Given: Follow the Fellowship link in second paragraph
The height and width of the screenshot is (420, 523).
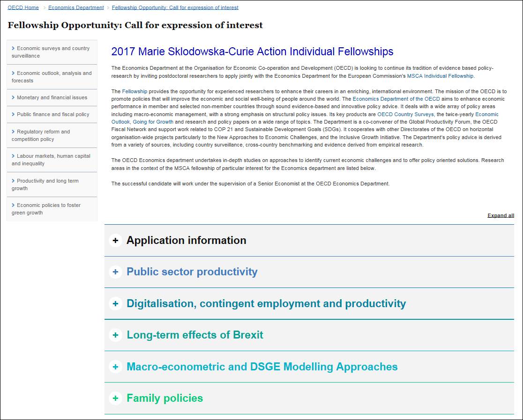Looking at the screenshot, I should click(x=134, y=91).
